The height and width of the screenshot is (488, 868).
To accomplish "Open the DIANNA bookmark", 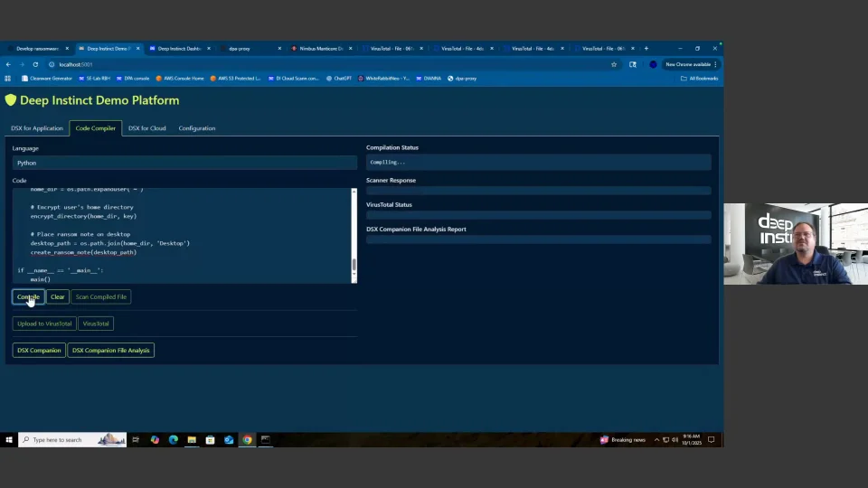I will coord(429,79).
